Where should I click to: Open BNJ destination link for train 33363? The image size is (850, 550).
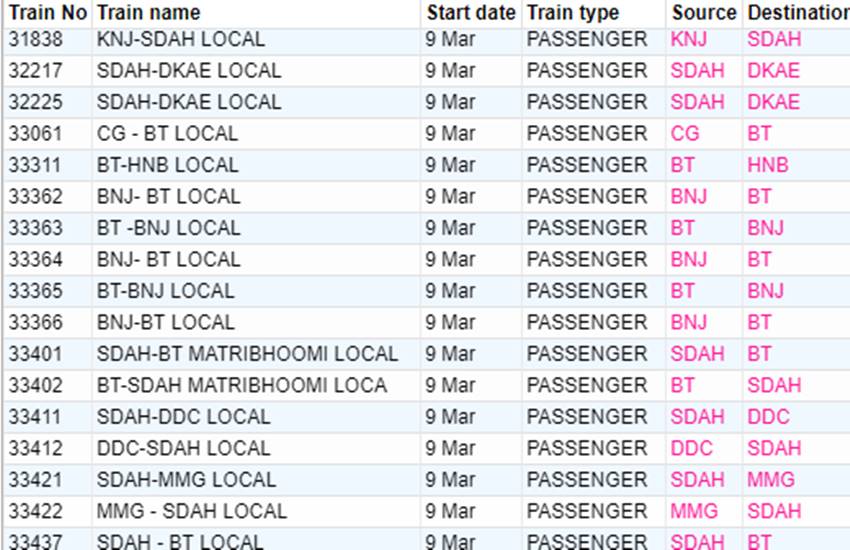coord(765,228)
